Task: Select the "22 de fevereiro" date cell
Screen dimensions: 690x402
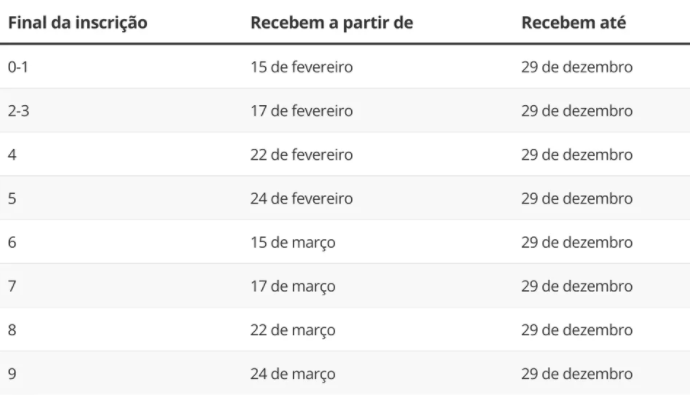Action: 301,155
